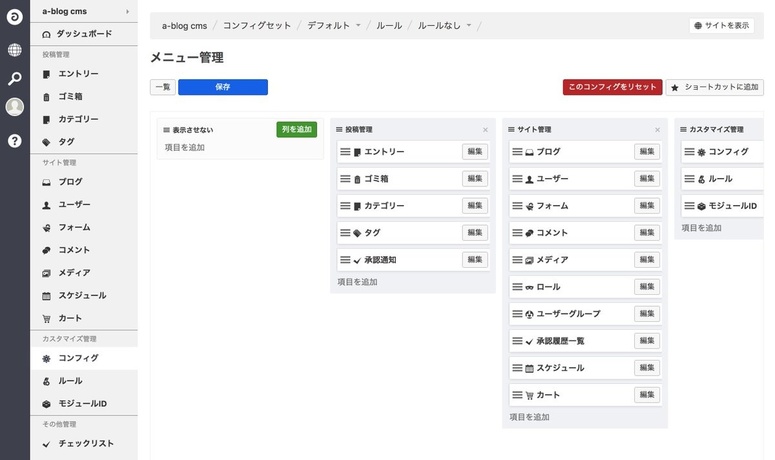Click 編集 beside ユーザーグループ

648,314
